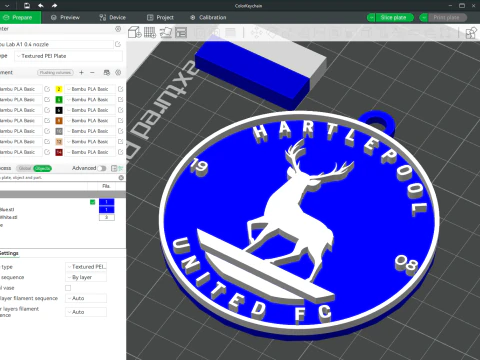Open Bambu PLA Basic dropdown beside yellow swatch
This screenshot has height=360, width=480.
90,89
